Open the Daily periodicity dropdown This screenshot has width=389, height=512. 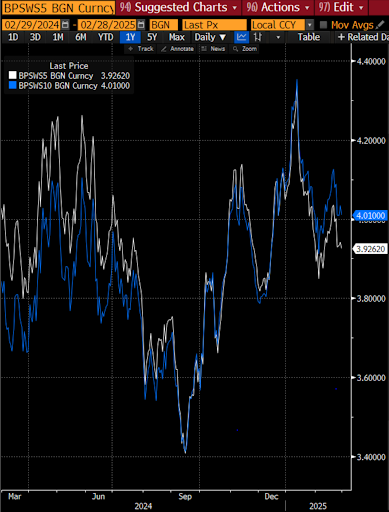click(210, 37)
